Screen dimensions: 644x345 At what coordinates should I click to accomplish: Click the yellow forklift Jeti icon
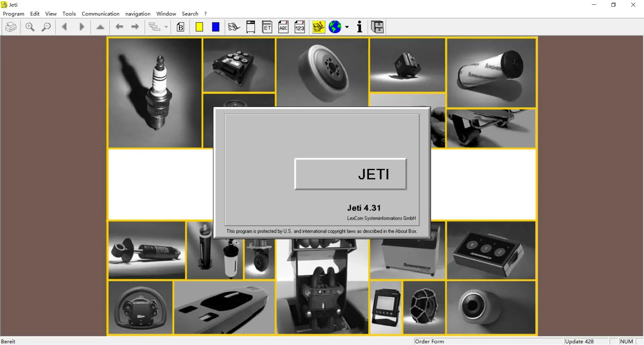[319, 27]
